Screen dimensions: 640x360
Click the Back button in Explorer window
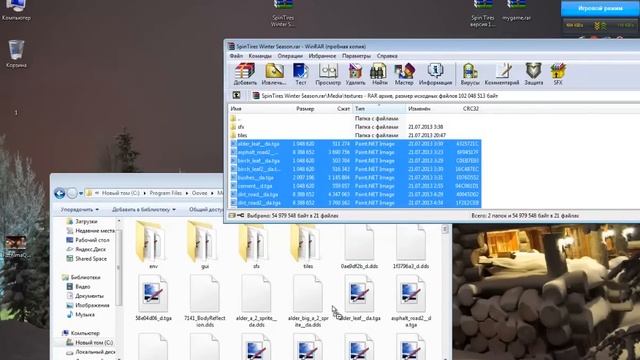60,193
